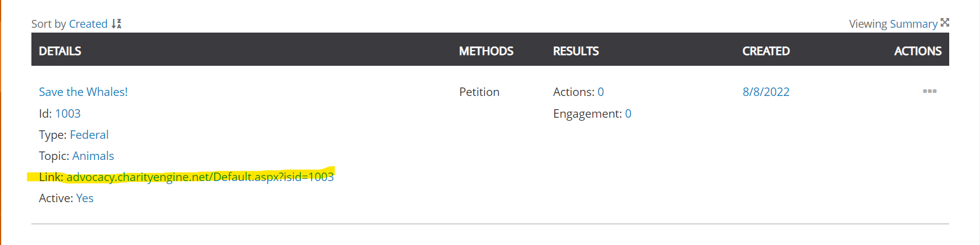This screenshot has height=245, width=980.
Task: Change sort field via Created link
Action: pos(88,24)
